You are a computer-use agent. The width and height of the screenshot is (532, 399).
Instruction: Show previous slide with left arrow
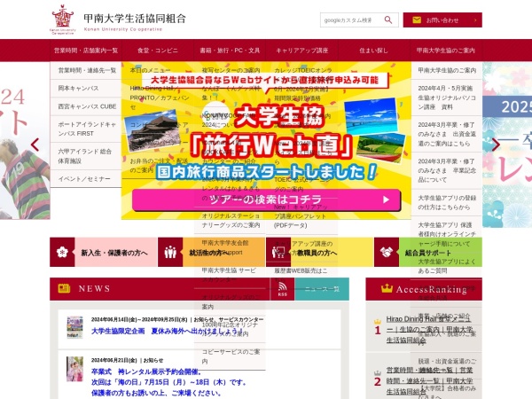coord(35,145)
